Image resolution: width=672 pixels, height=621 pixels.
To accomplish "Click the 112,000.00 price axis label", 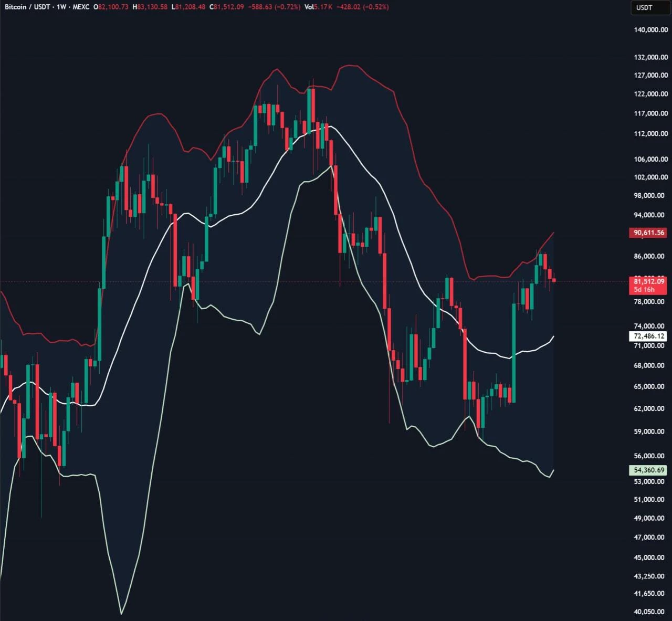I will (651, 133).
